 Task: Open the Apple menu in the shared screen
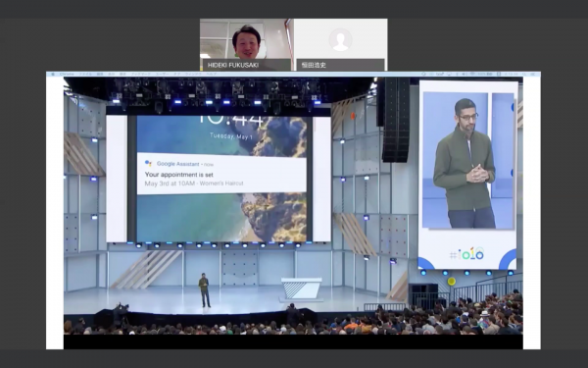(53, 75)
